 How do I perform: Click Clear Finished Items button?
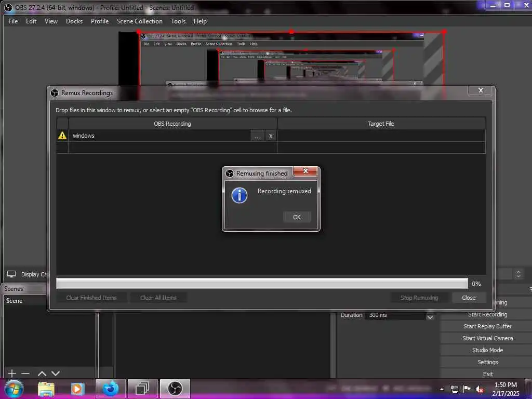pyautogui.click(x=91, y=298)
